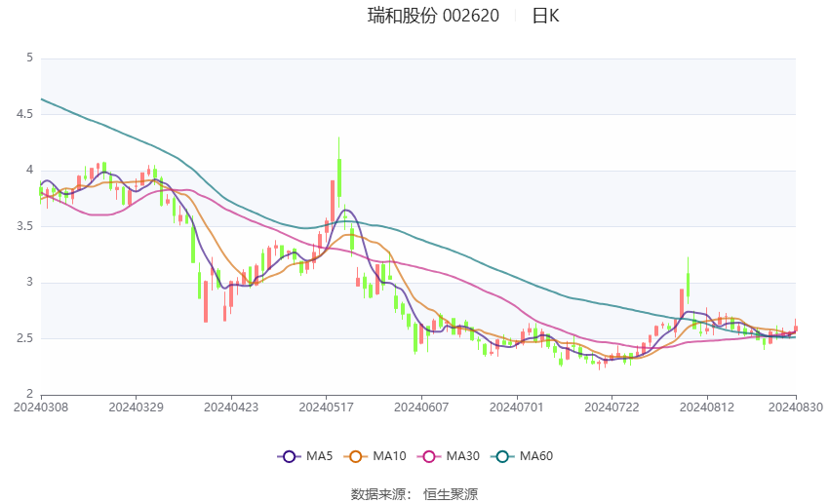
Task: Click the tallest green candlestick peaking above 4
Action: pos(338,173)
